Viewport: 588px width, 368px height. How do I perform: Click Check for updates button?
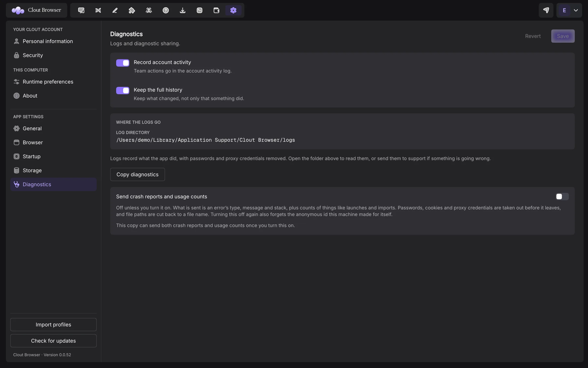click(x=53, y=341)
